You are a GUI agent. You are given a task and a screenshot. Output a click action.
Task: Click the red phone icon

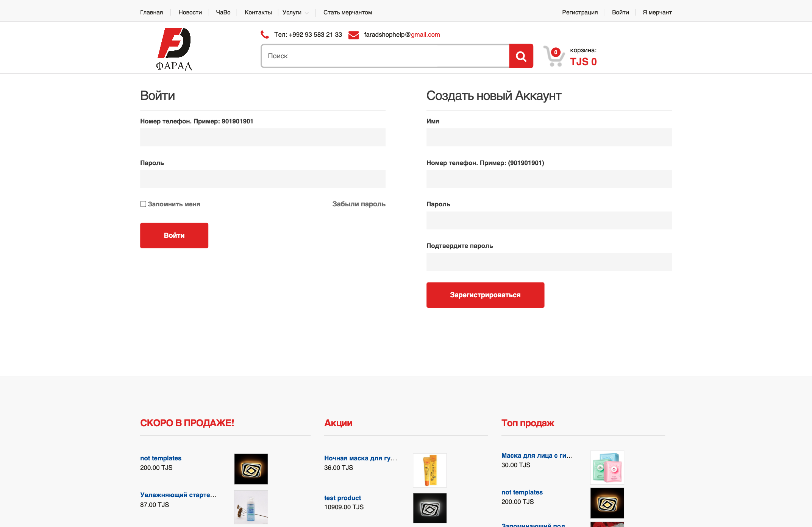(265, 34)
